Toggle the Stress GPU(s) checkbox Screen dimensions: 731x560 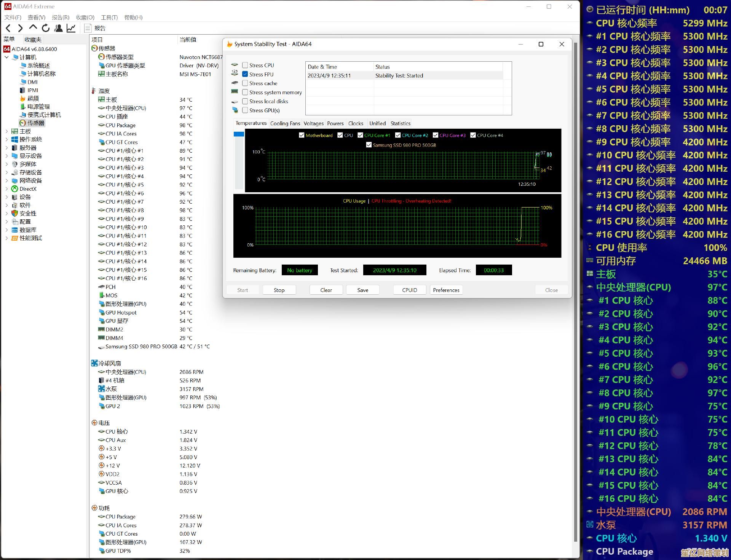click(245, 110)
